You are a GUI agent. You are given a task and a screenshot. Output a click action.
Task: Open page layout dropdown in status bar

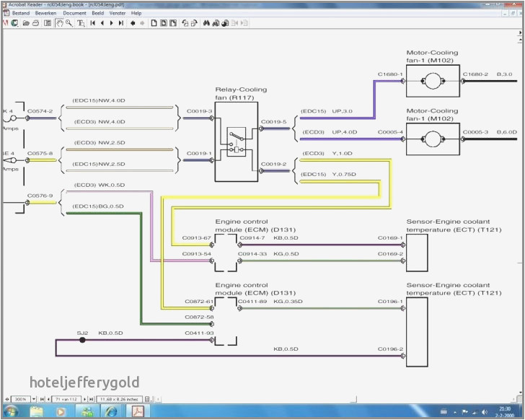(x=147, y=398)
